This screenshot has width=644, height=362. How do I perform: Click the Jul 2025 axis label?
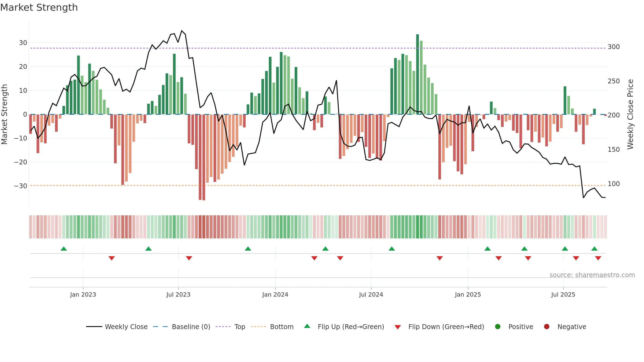(x=563, y=294)
